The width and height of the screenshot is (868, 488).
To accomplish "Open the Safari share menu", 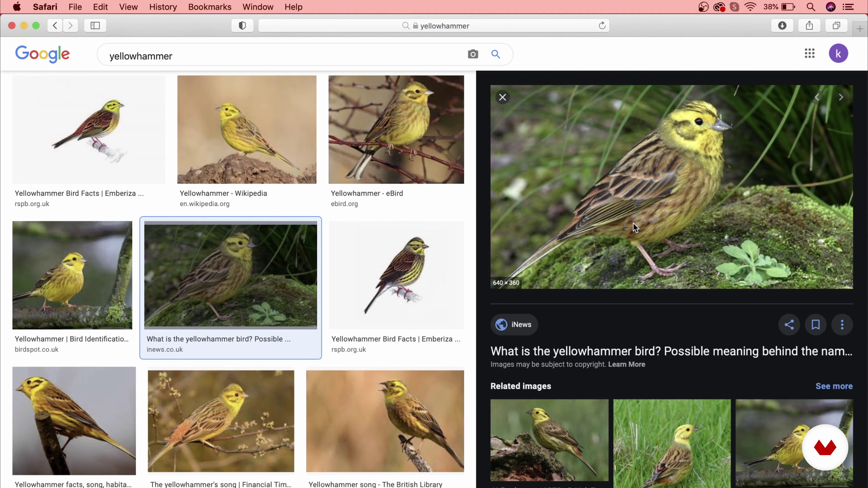I will click(809, 26).
